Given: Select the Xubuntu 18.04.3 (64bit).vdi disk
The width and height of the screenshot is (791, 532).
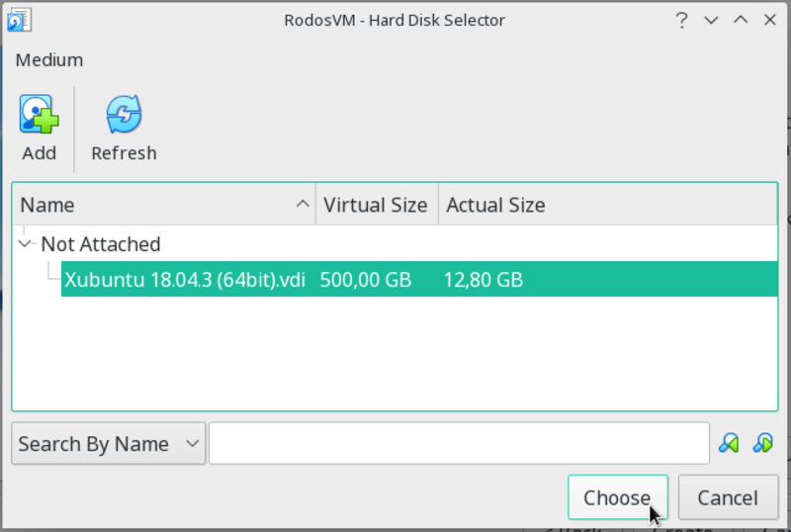Looking at the screenshot, I should [185, 280].
